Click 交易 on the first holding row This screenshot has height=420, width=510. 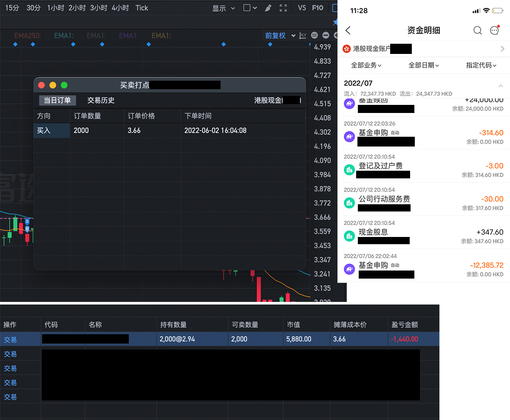tap(10, 339)
